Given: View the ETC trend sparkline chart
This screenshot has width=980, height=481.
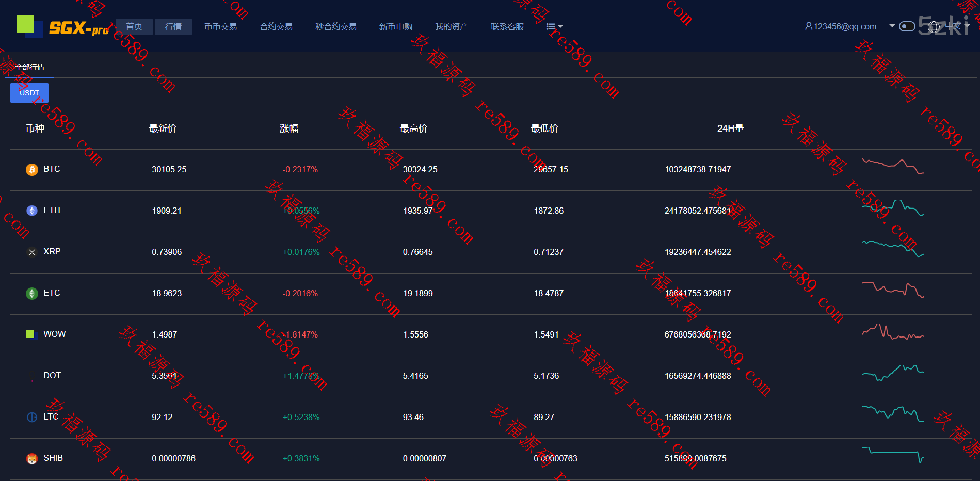Looking at the screenshot, I should [893, 291].
